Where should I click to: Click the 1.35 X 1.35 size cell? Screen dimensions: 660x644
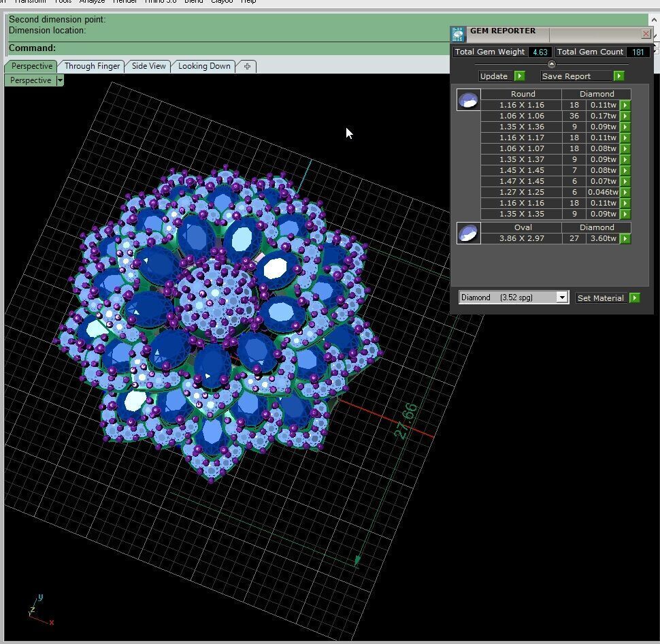pos(521,214)
